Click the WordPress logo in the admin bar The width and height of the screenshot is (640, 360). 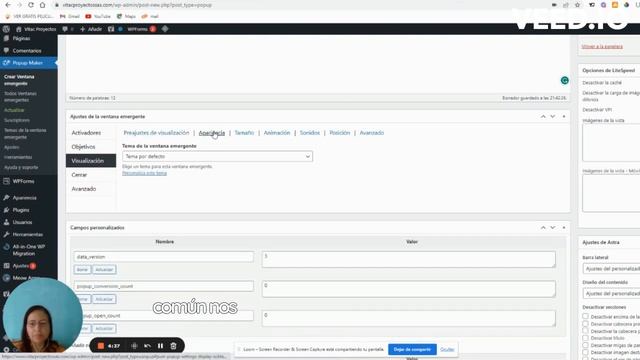(6, 29)
